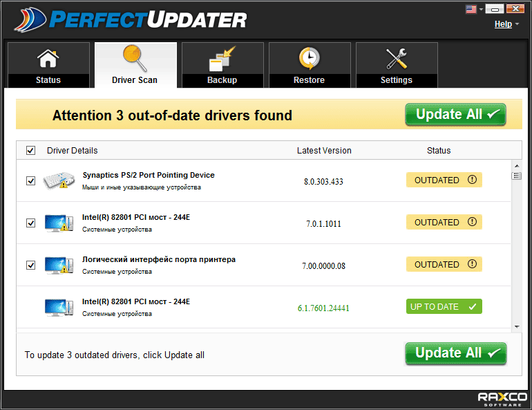Expand the Help dropdown arrow
Screen dimensions: 532x410
click(x=517, y=24)
